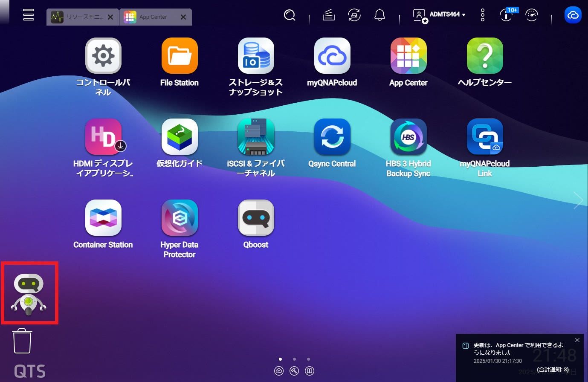Open the background tasks icon
The width and height of the screenshot is (588, 382).
coord(328,15)
